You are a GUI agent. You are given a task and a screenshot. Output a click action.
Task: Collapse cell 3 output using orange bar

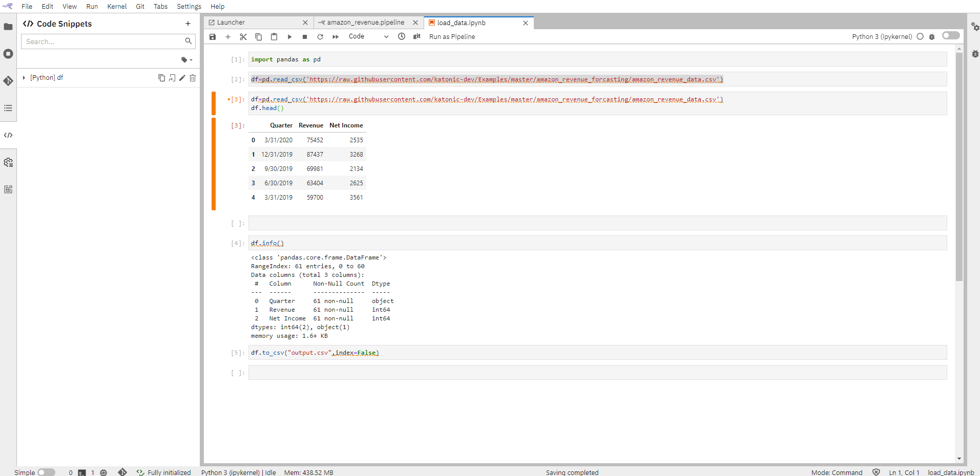[x=214, y=164]
